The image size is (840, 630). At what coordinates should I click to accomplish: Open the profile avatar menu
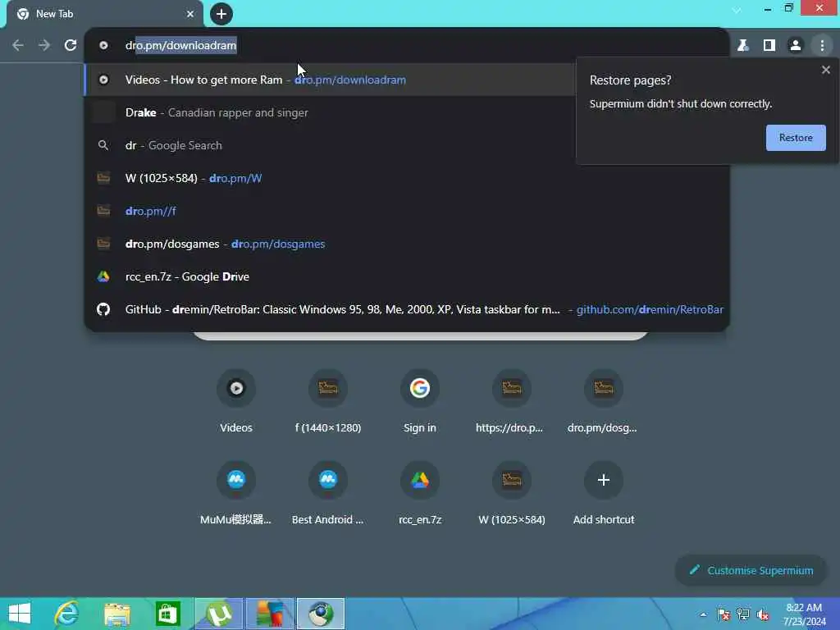coord(796,46)
